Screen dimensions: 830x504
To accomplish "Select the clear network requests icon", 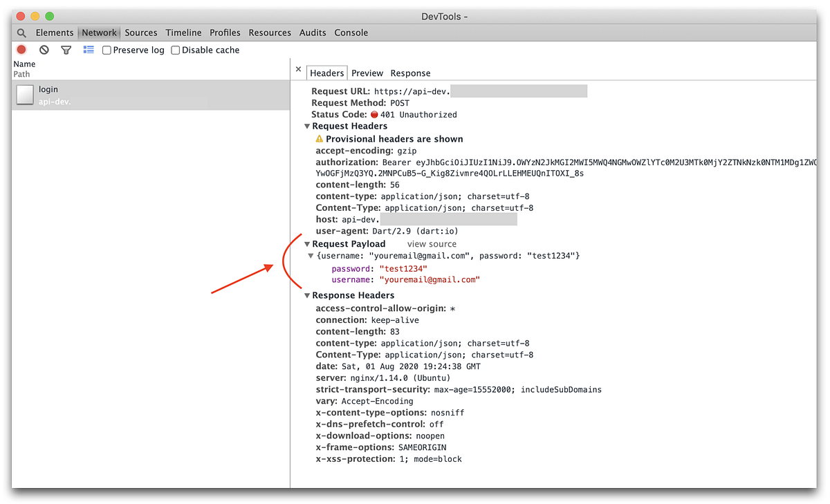I will point(44,49).
